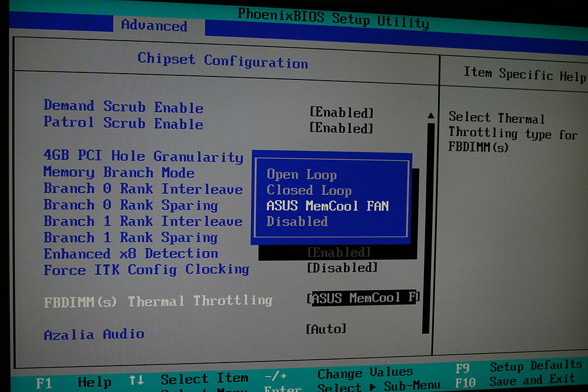Select ASUS MemCool FAN option
The height and width of the screenshot is (392, 588).
click(x=328, y=206)
